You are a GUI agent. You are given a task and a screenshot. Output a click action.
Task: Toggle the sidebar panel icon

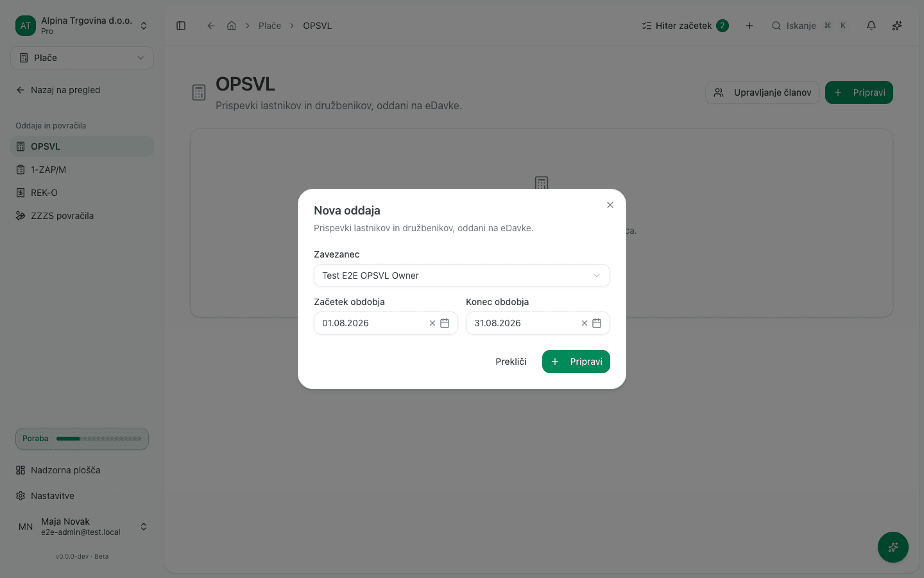pos(181,26)
